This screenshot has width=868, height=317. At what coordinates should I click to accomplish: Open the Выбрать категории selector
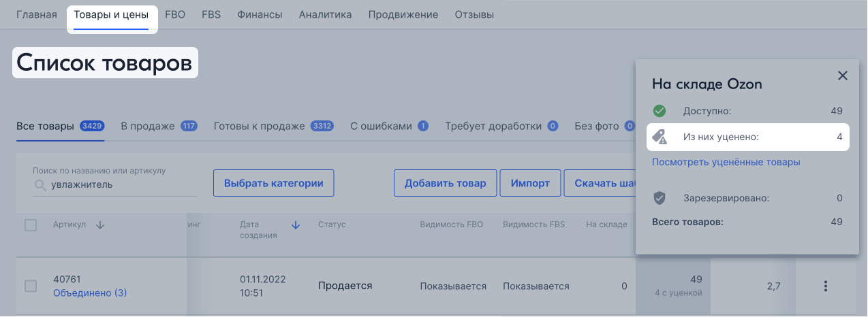pyautogui.click(x=273, y=184)
